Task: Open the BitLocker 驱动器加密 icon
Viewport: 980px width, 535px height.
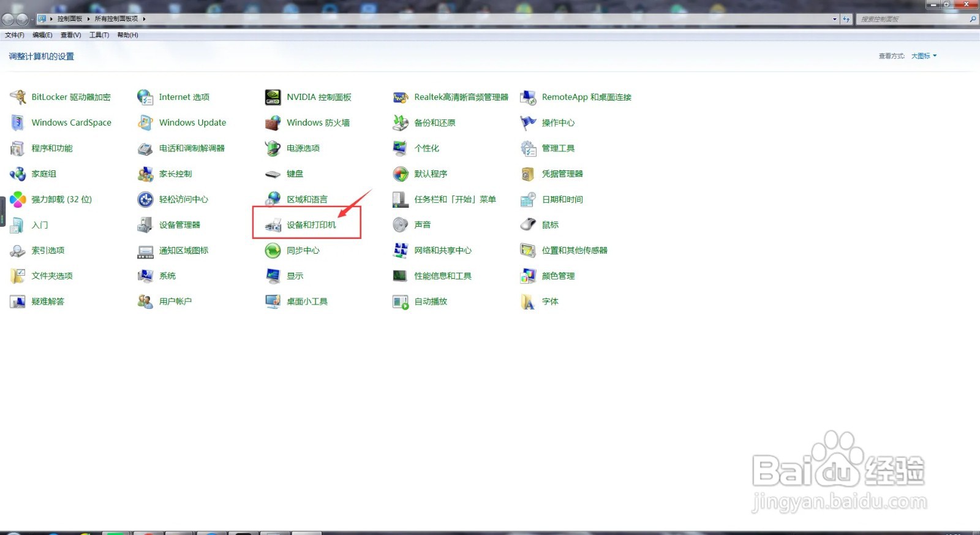Action: pyautogui.click(x=18, y=97)
